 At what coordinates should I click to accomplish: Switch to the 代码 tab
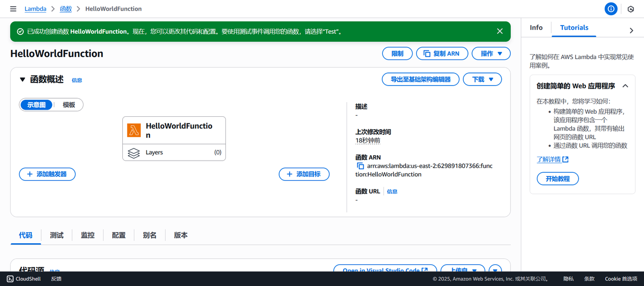26,235
